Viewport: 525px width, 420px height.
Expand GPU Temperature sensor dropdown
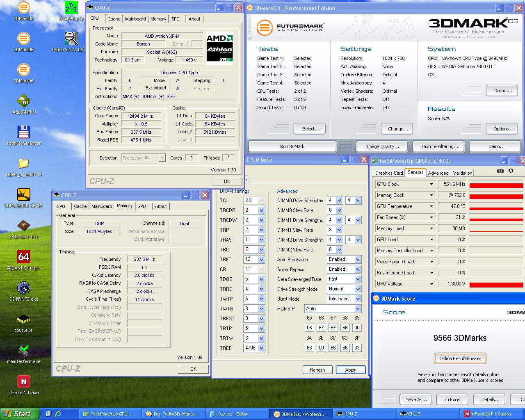431,206
